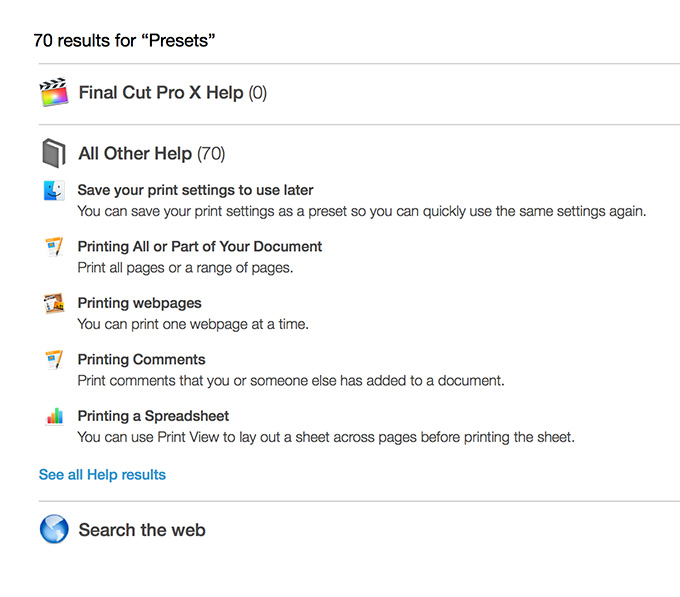Click the Finder icon beside print settings result
Image resolution: width=680 pixels, height=597 pixels.
coord(54,190)
